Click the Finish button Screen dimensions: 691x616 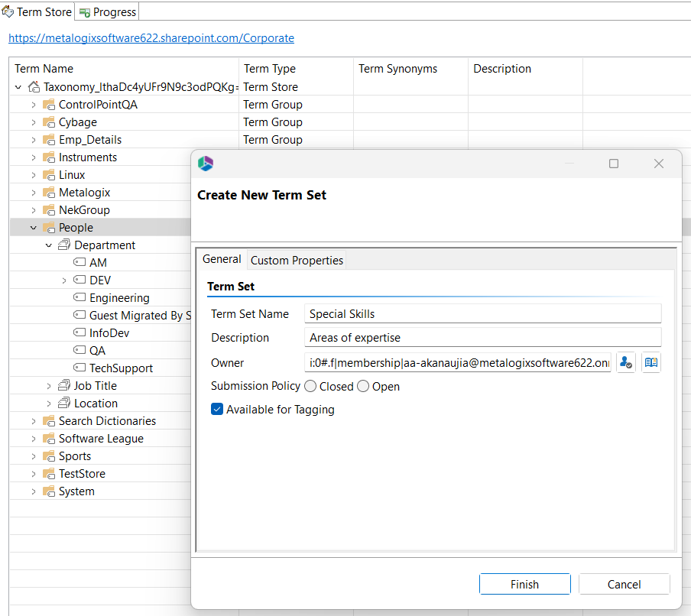524,584
